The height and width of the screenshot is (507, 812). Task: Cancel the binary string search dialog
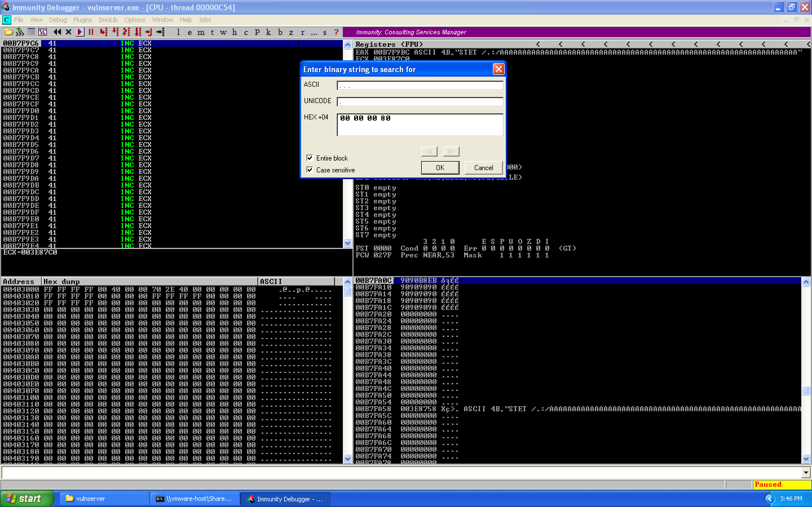click(483, 168)
